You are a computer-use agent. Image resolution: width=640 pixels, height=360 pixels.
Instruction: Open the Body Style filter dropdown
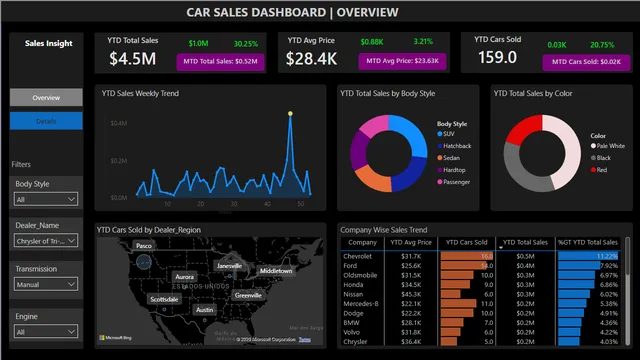[46, 199]
